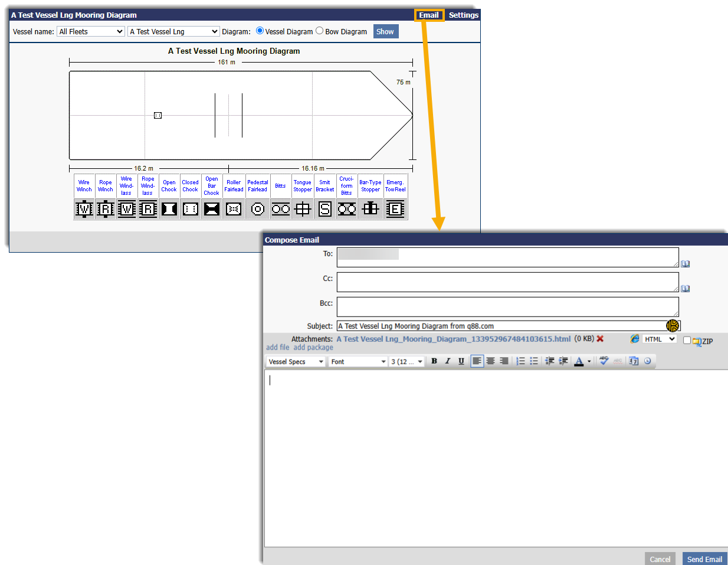Screen dimensions: 728x565
Task: Open the font color picker swatch
Action: tap(579, 361)
